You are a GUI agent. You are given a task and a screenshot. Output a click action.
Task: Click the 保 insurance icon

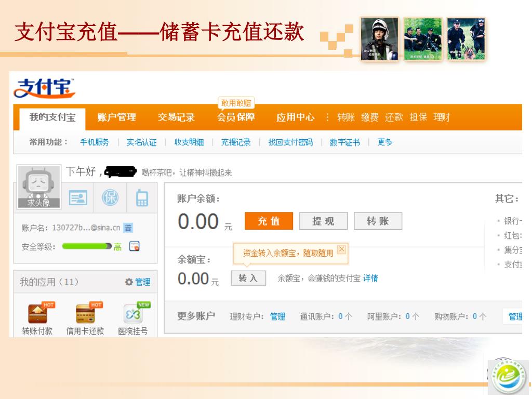(110, 197)
